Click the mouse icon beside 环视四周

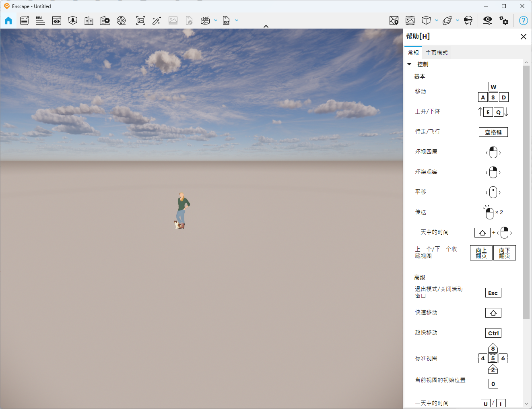[x=493, y=153]
